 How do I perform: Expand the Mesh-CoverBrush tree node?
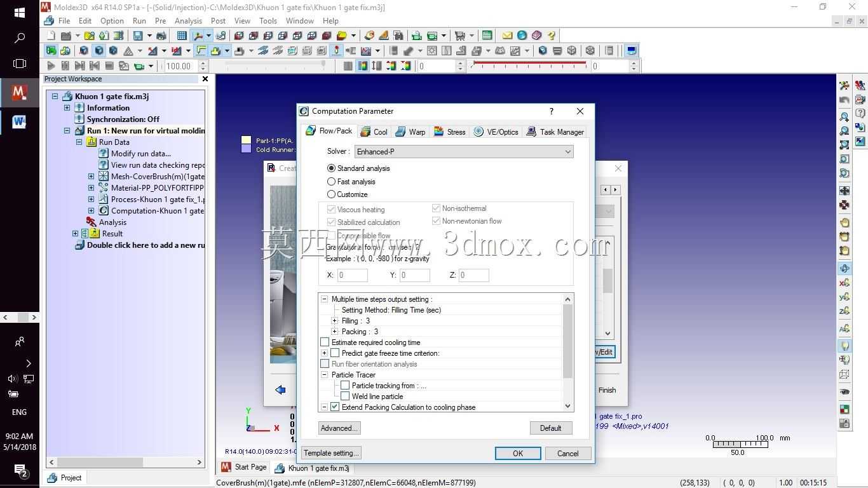point(91,177)
